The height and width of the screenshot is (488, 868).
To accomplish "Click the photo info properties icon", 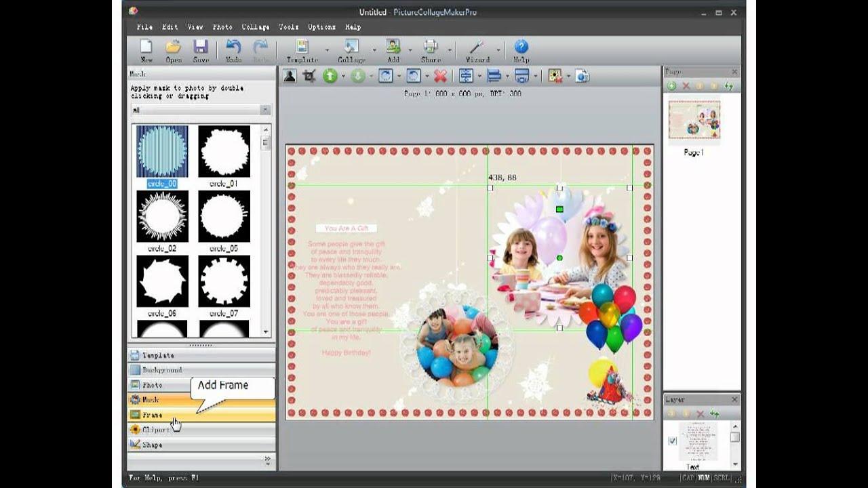I will coord(583,76).
